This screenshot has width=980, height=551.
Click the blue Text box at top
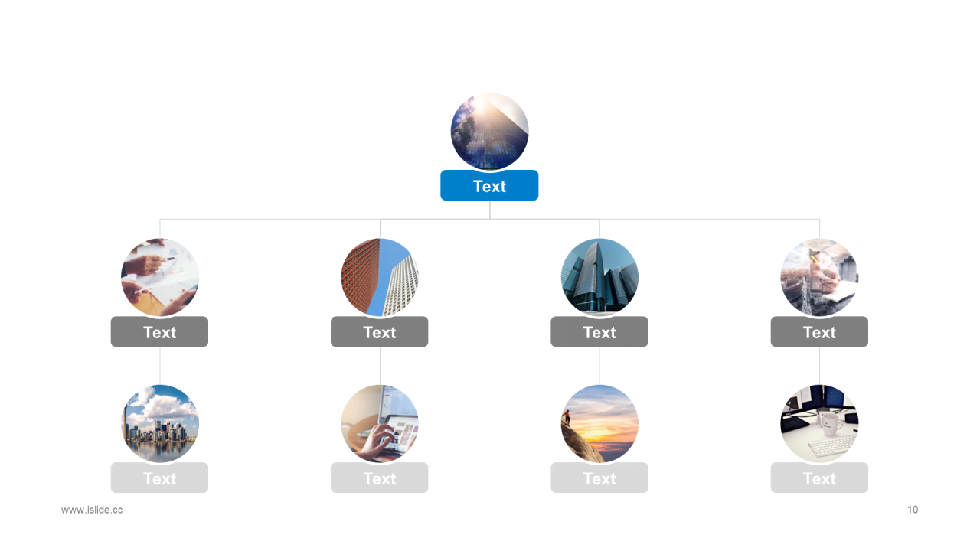click(x=489, y=185)
